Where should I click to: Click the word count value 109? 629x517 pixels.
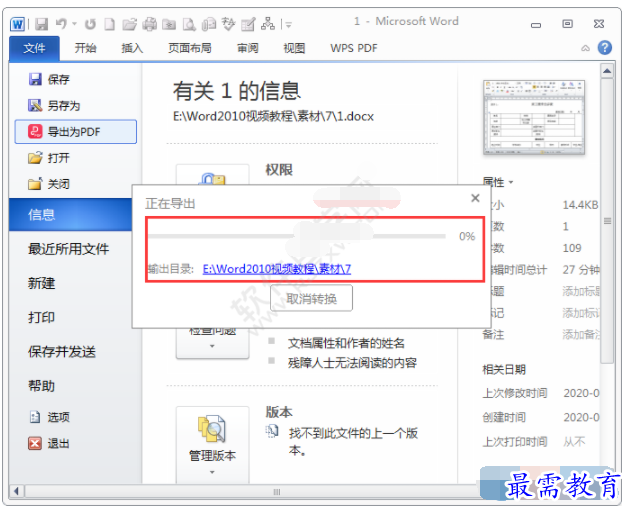[x=572, y=248]
